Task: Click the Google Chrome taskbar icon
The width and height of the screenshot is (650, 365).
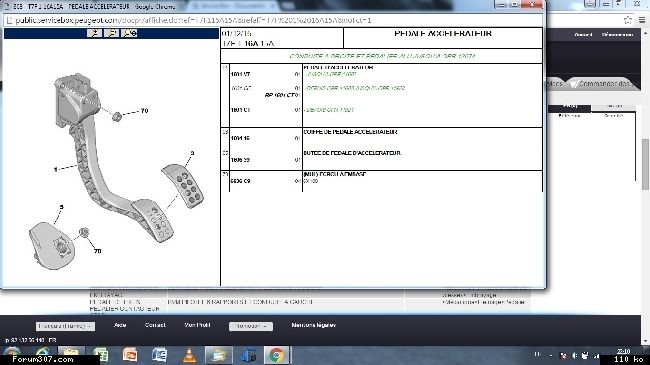Action: pos(276,355)
